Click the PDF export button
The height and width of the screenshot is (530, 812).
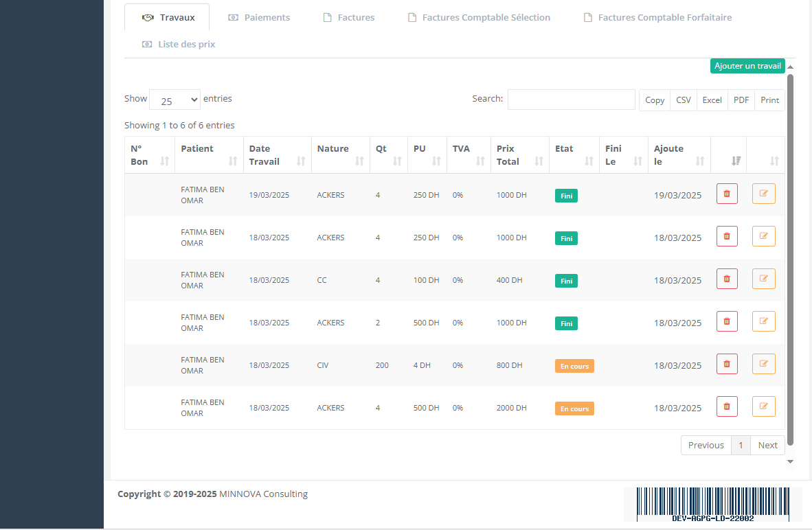[x=741, y=100]
